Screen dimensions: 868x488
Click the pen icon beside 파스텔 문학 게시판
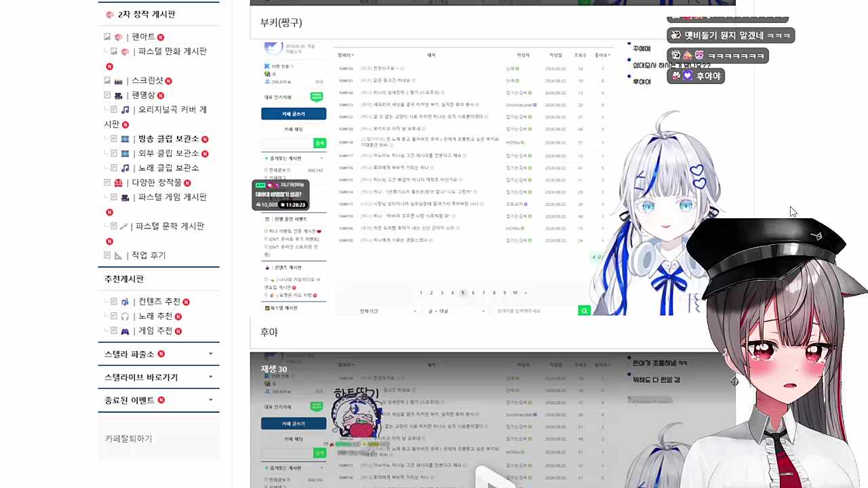click(123, 226)
